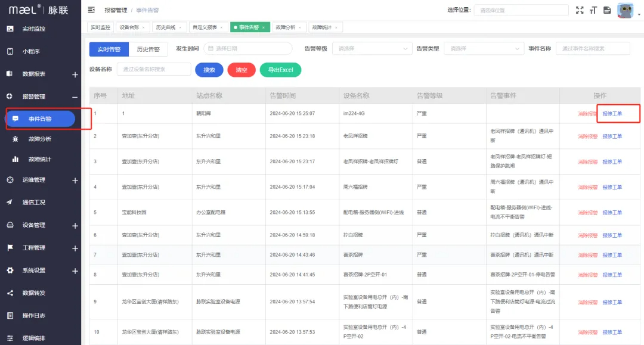
Task: Open 系统设置 sidebar menu
Action: pyautogui.click(x=33, y=271)
